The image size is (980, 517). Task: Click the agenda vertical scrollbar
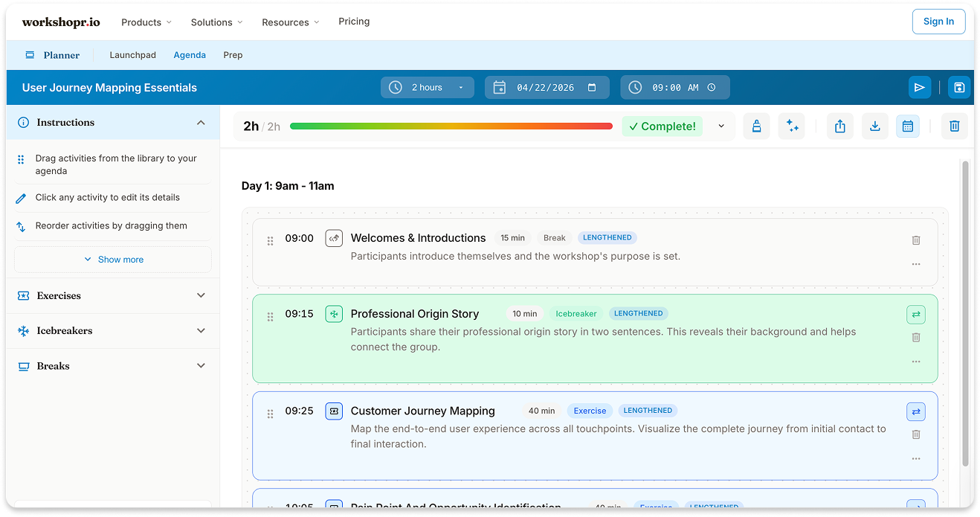(965, 313)
